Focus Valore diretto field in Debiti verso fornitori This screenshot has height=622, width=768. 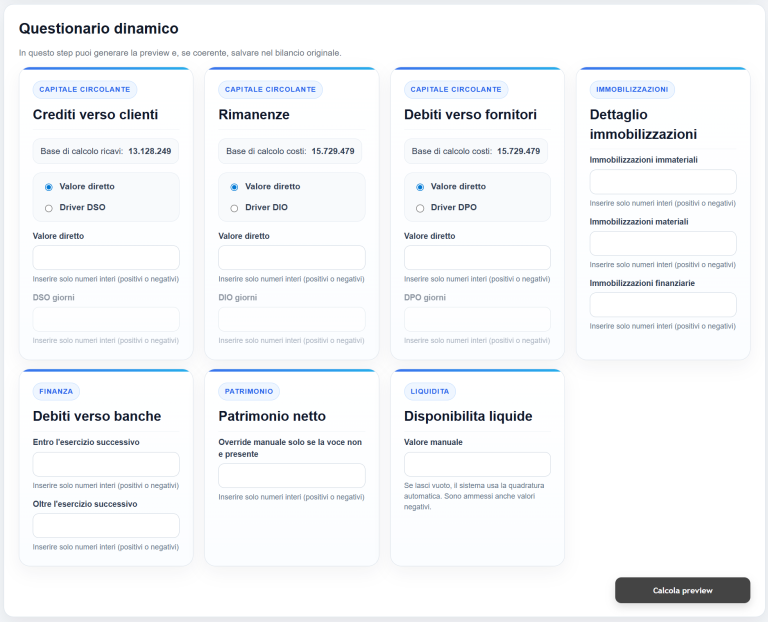tap(477, 258)
